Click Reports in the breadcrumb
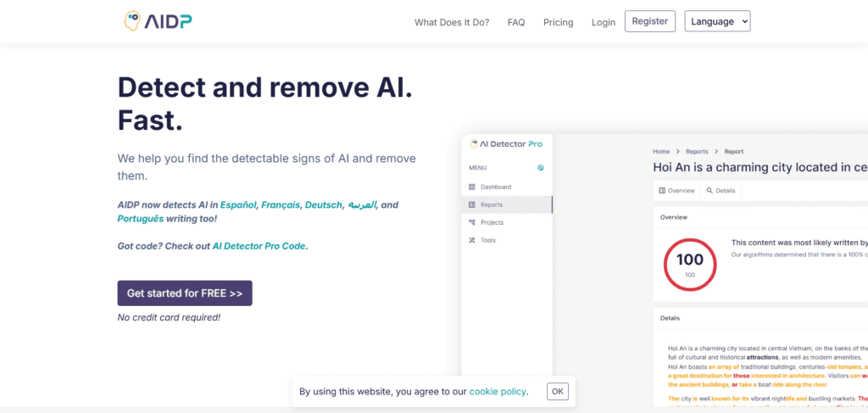 697,151
